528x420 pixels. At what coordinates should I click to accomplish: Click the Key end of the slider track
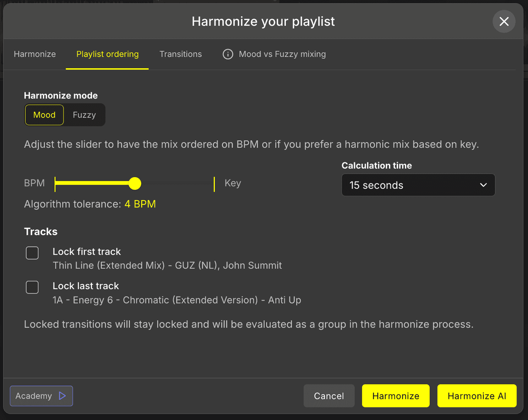pyautogui.click(x=214, y=183)
